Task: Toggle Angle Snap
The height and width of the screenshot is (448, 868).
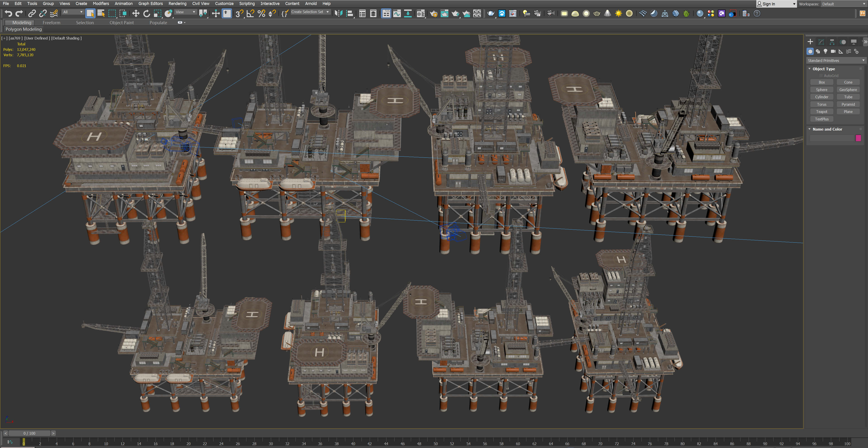Action: (x=250, y=14)
